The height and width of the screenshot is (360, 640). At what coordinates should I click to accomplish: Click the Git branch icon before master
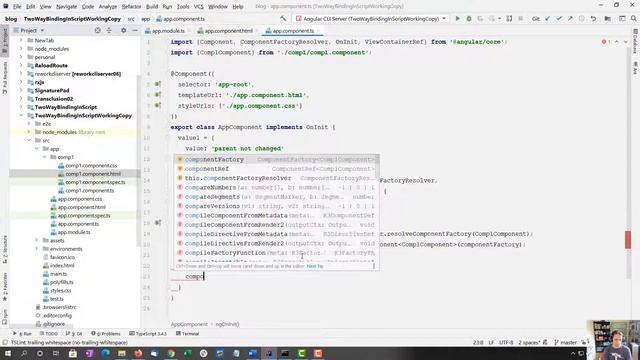click(x=556, y=342)
